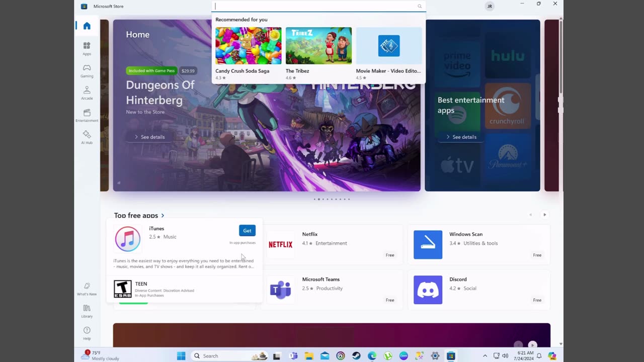Open the Arcade section in the sidebar
The height and width of the screenshot is (362, 644).
click(87, 93)
